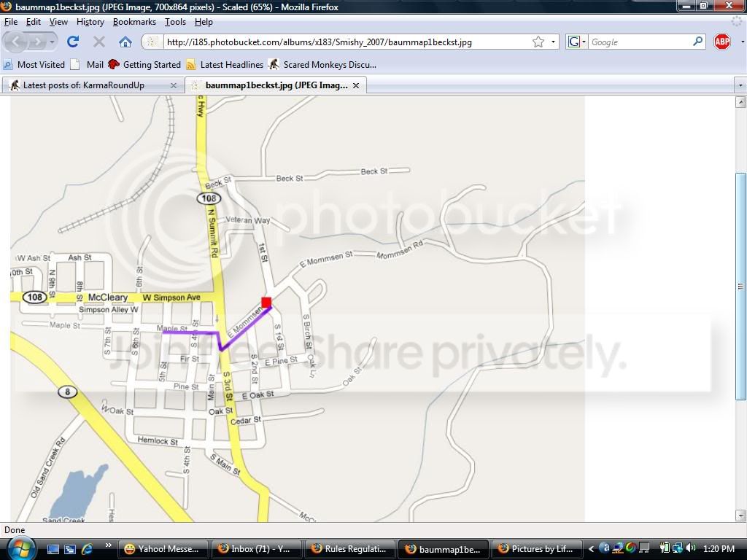Open the Bookmarks menu

(x=134, y=22)
